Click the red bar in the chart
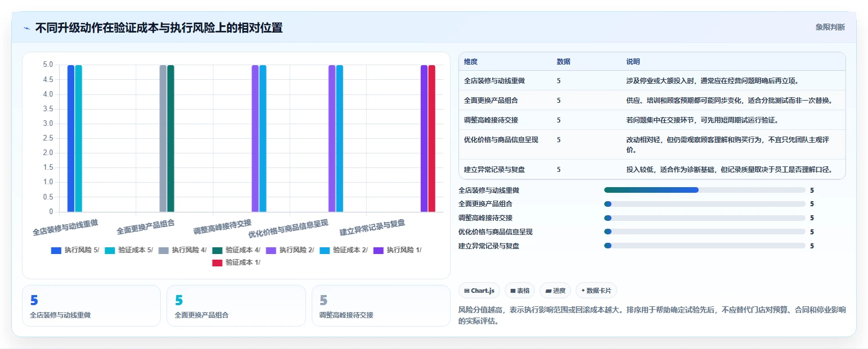The height and width of the screenshot is (349, 868). 431,138
